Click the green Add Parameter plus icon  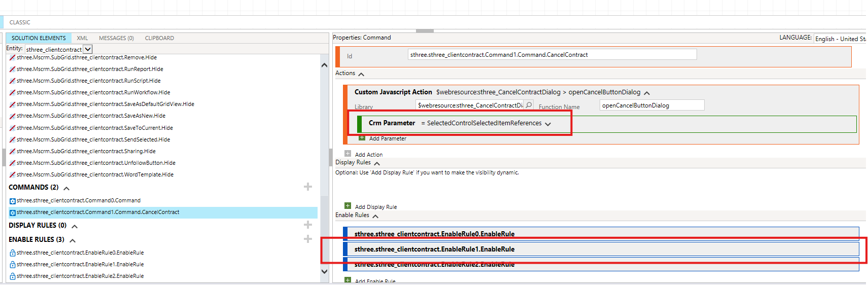tap(362, 138)
